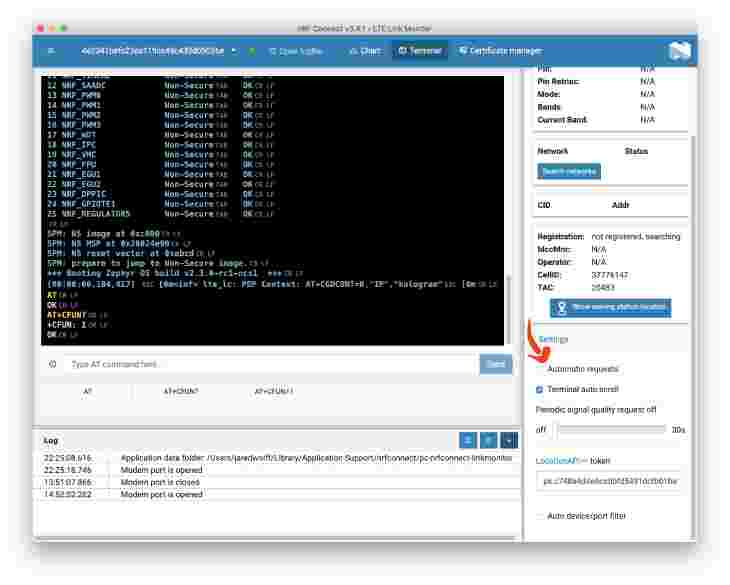730x585 pixels.
Task: Click the side panel scrollbar
Action: click(693, 335)
